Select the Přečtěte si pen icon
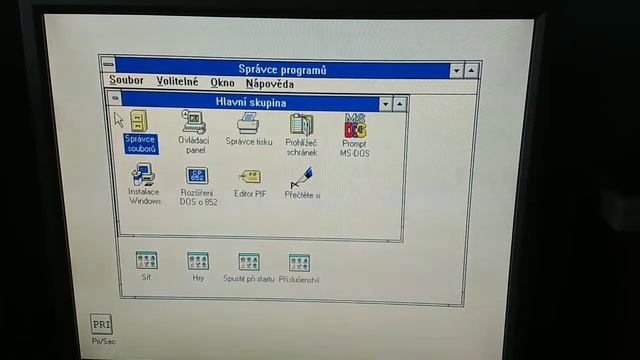Image resolution: width=640 pixels, height=360 pixels. (302, 178)
